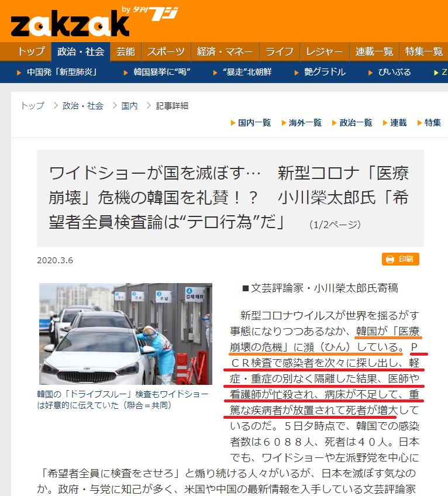Open the 韓国暴挙に"喝" topic link

[161, 72]
